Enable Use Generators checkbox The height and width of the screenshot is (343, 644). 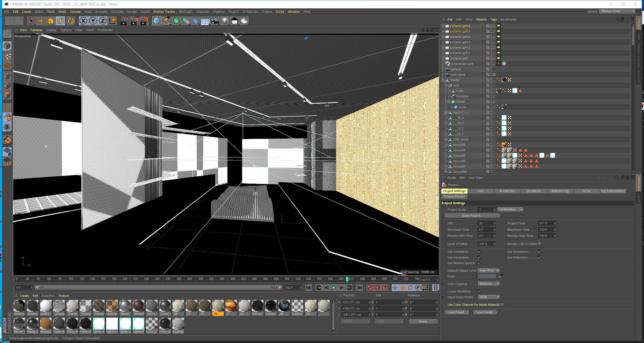coord(479,257)
